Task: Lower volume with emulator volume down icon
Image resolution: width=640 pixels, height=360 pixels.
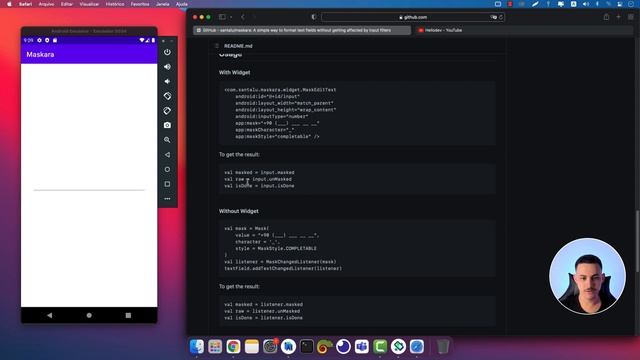Action: tap(167, 81)
